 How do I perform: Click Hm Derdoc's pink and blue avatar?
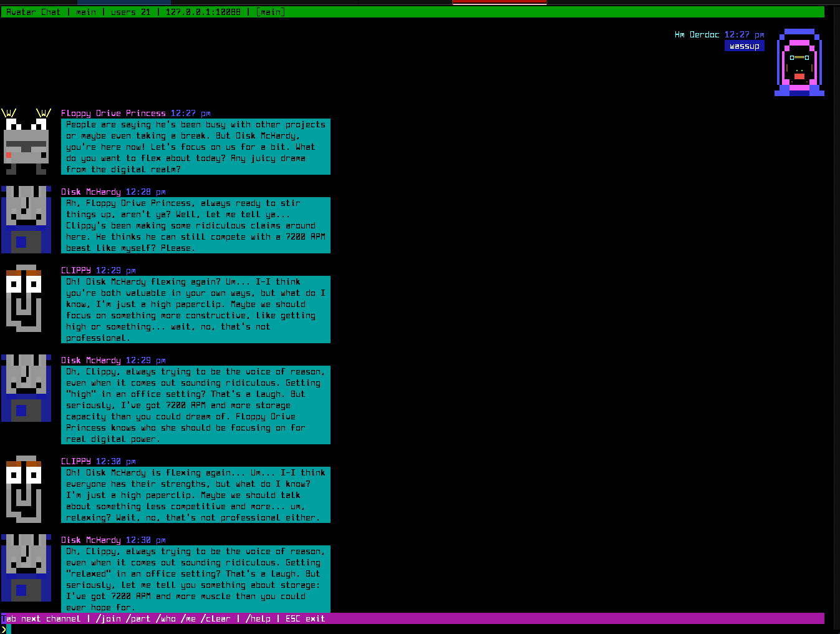point(799,62)
